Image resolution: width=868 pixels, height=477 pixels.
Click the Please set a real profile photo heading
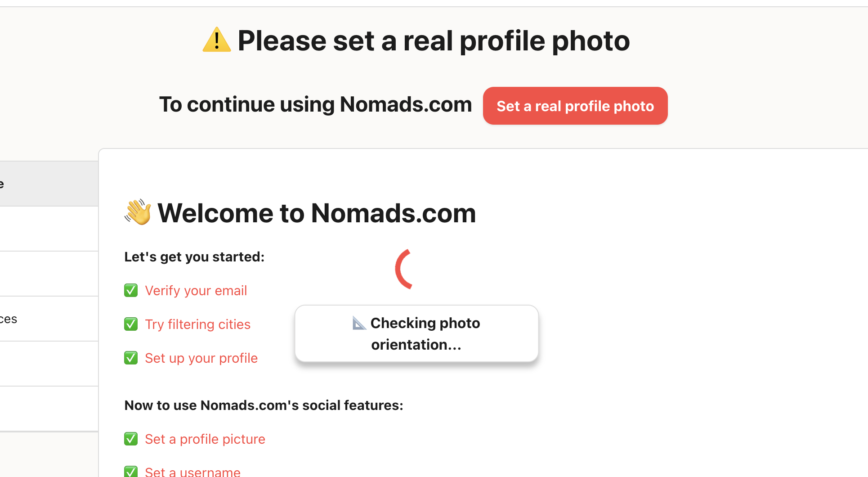[433, 40]
